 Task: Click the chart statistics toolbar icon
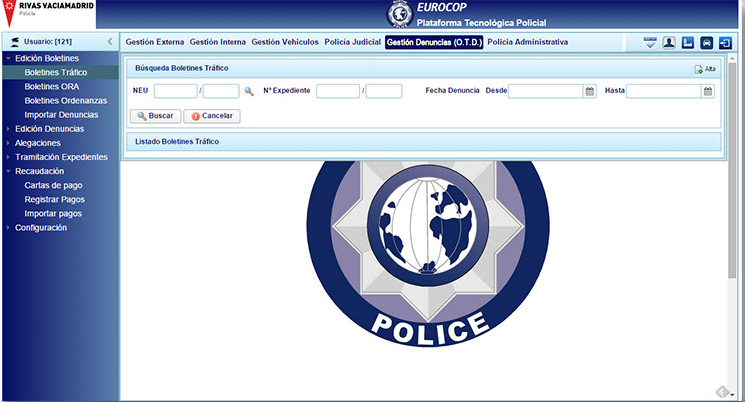pyautogui.click(x=688, y=43)
